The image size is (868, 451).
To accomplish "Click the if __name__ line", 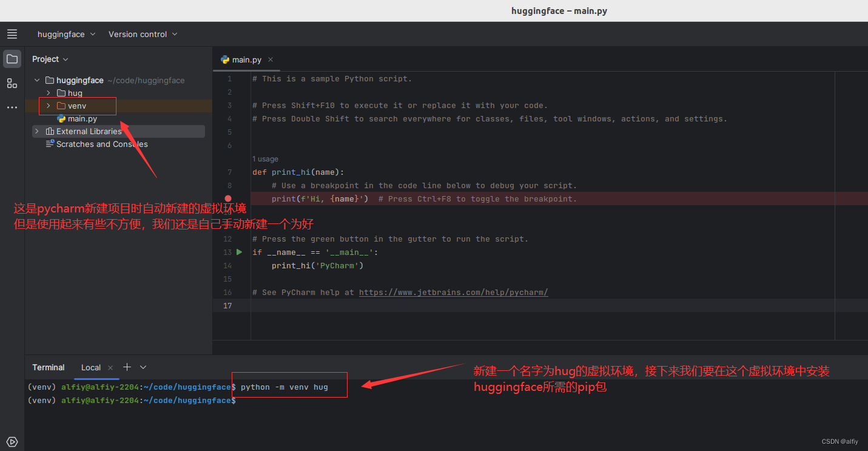I will [315, 252].
